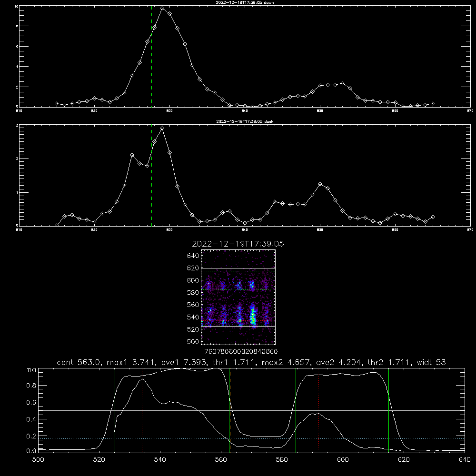Click the dusk plot x-axis label 840
476x476 pixels.
point(245,230)
